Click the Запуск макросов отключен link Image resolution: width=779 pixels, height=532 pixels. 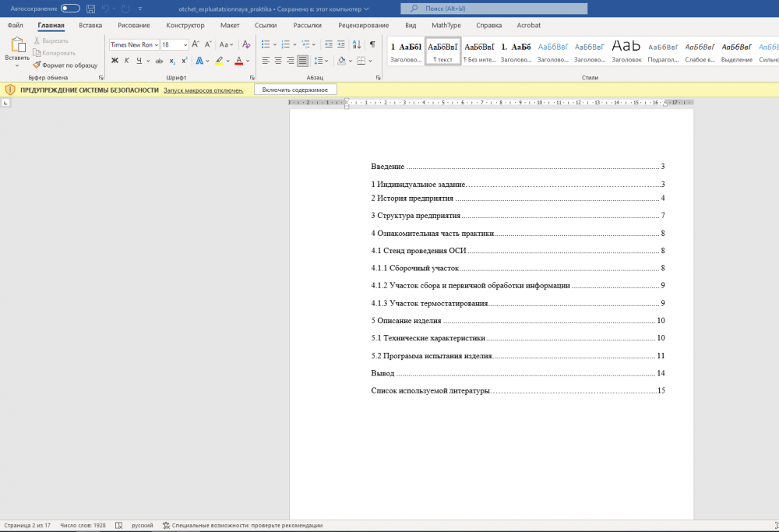[x=203, y=90]
